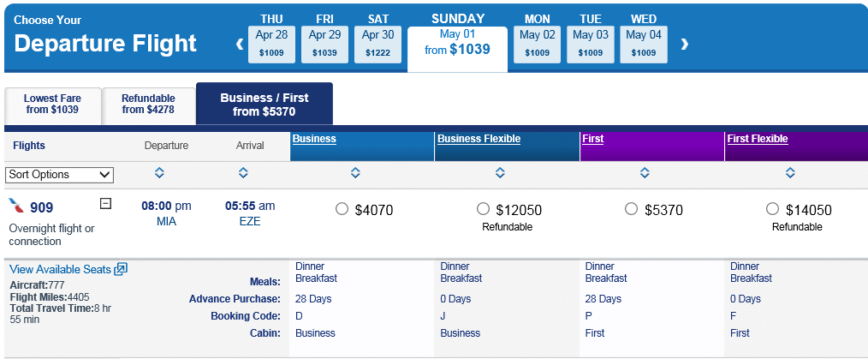Click sort arrows under First column

click(645, 173)
